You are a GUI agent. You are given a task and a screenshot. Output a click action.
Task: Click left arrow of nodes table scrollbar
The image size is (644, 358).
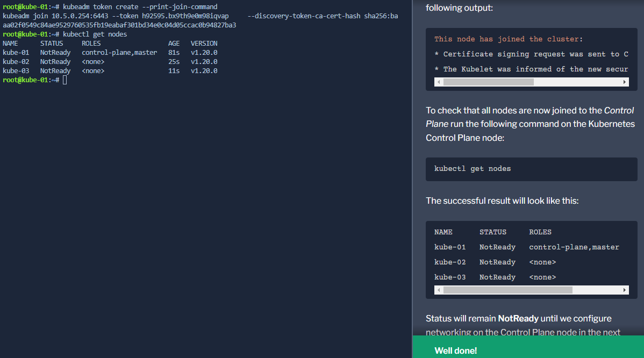439,290
